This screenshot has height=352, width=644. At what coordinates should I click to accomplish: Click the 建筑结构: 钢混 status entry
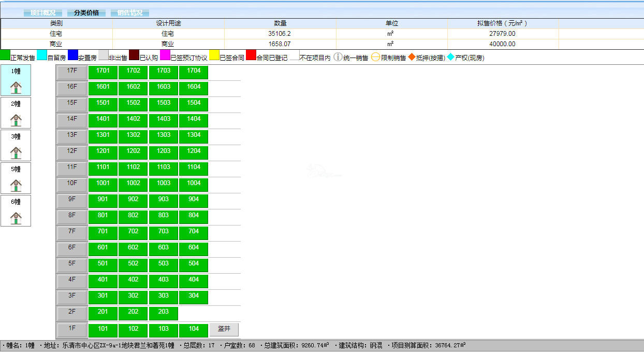360,345
